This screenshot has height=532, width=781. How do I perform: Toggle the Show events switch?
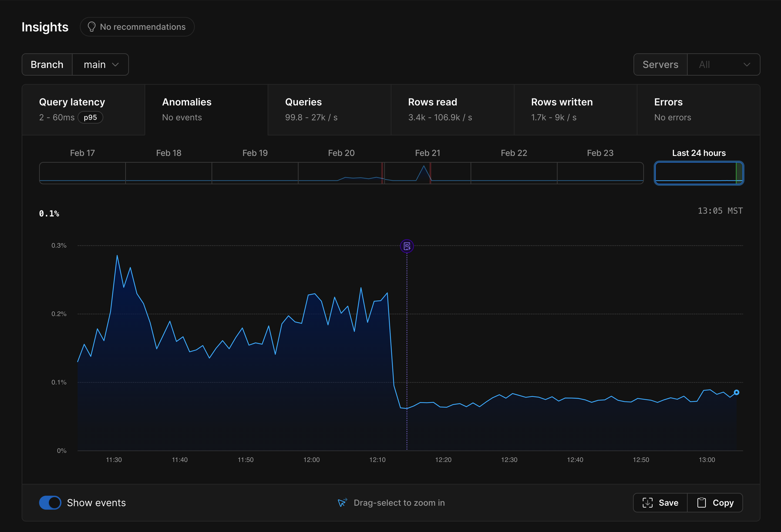(50, 503)
